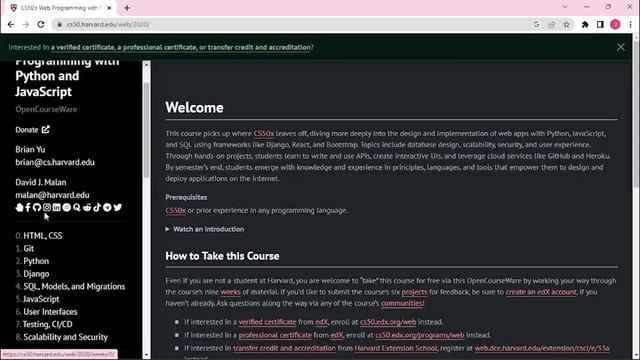Image resolution: width=640 pixels, height=360 pixels.
Task: Open create an edX account link
Action: click(541, 292)
